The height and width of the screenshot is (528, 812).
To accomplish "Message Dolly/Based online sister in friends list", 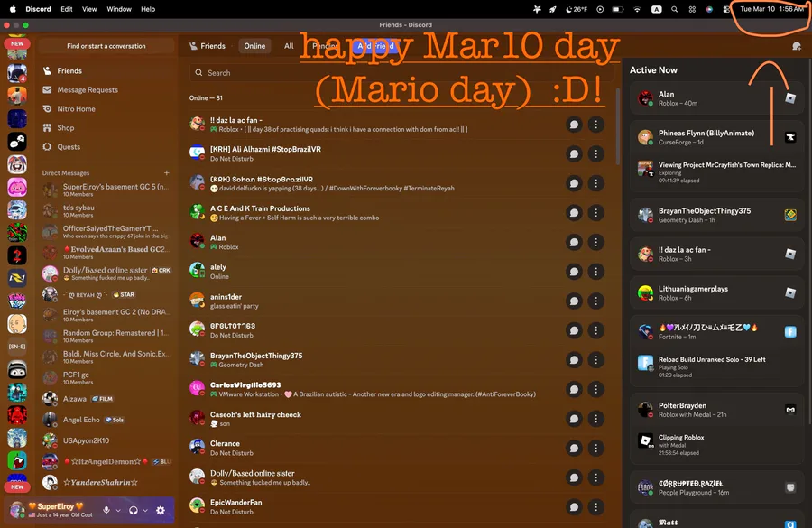I will [x=574, y=477].
